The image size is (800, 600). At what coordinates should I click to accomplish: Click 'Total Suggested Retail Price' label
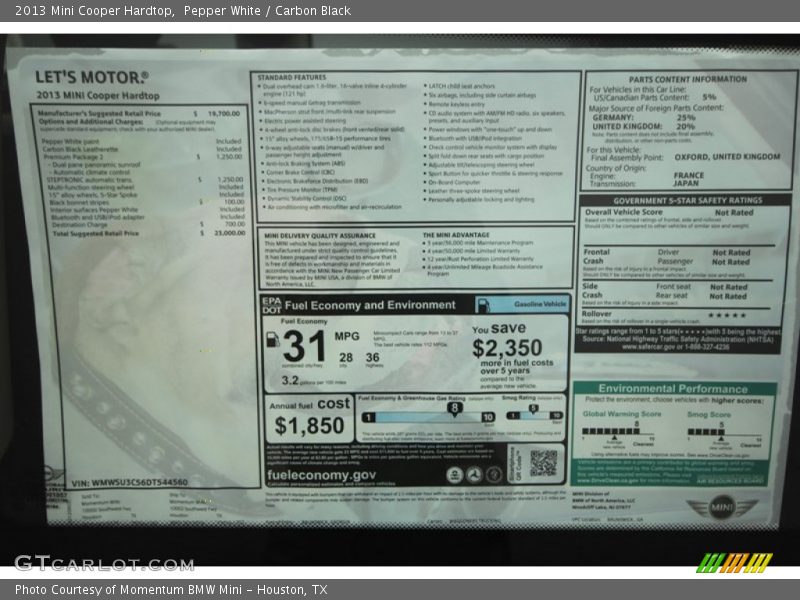click(96, 233)
